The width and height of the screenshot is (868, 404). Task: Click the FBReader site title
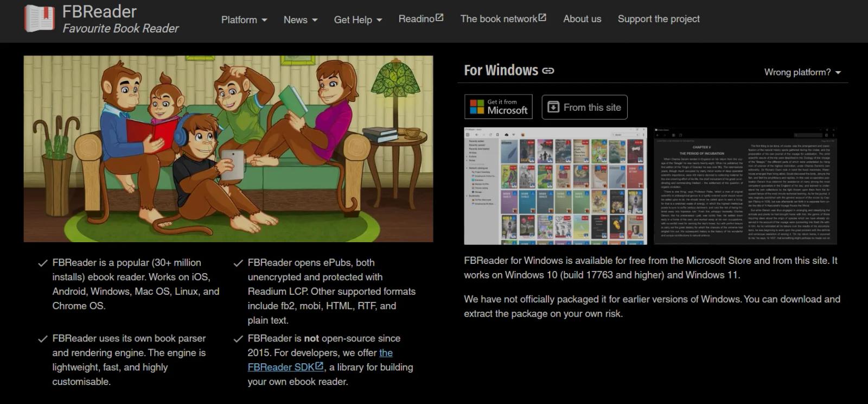tap(100, 11)
